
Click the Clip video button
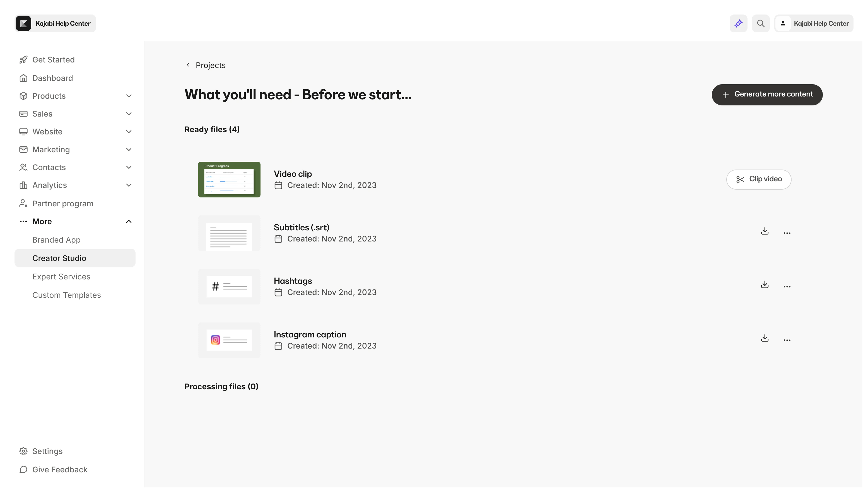[759, 179]
